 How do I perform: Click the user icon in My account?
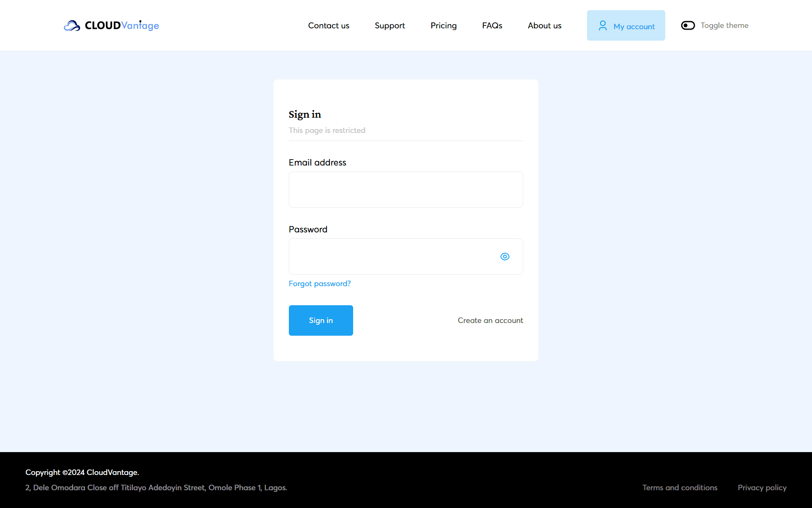603,26
